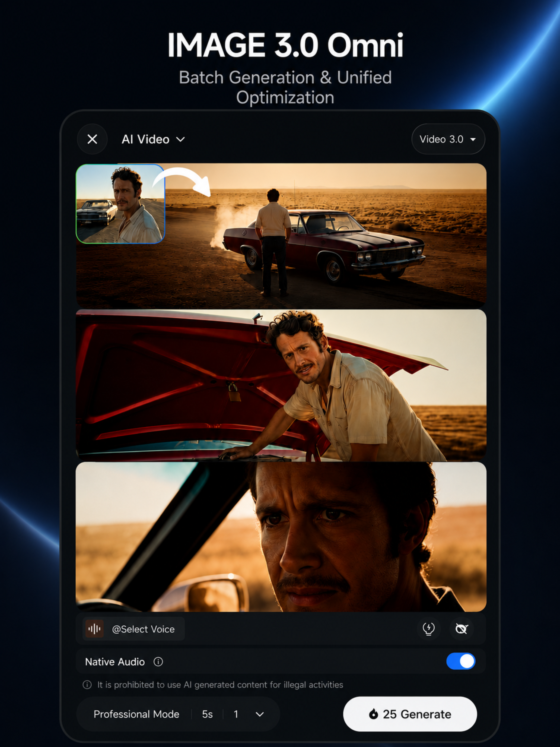
Task: Open the scene of the man leaning under the red hood
Action: pos(281,385)
